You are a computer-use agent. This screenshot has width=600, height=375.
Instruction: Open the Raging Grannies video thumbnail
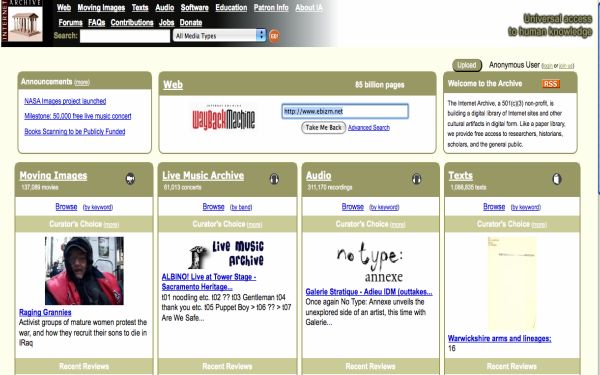(x=84, y=271)
